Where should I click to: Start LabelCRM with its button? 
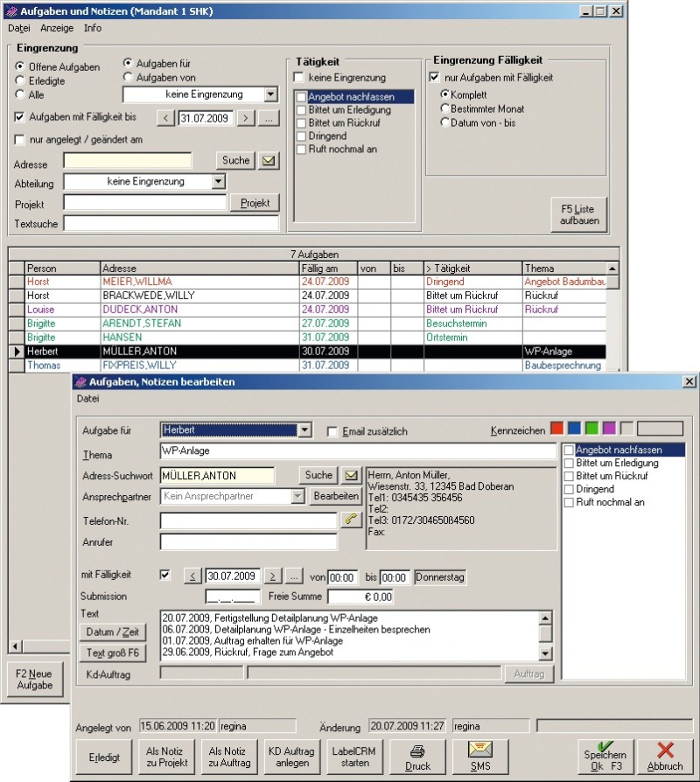point(354,757)
